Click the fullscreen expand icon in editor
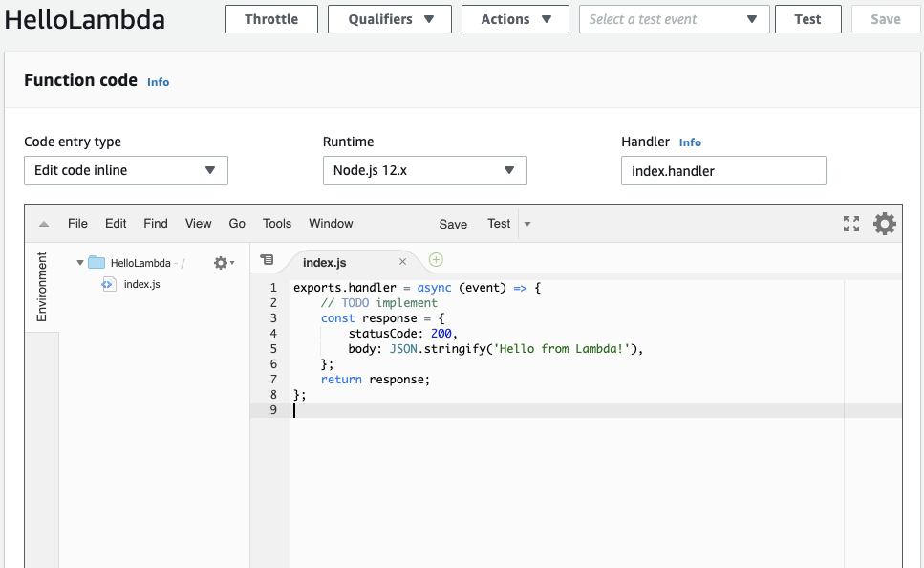Screen dimensions: 924x568 (x=851, y=224)
